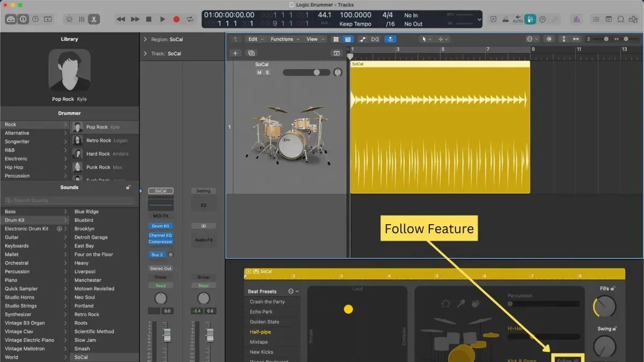Open the Functions menu dropdown
This screenshot has width=644, height=362.
click(x=286, y=39)
